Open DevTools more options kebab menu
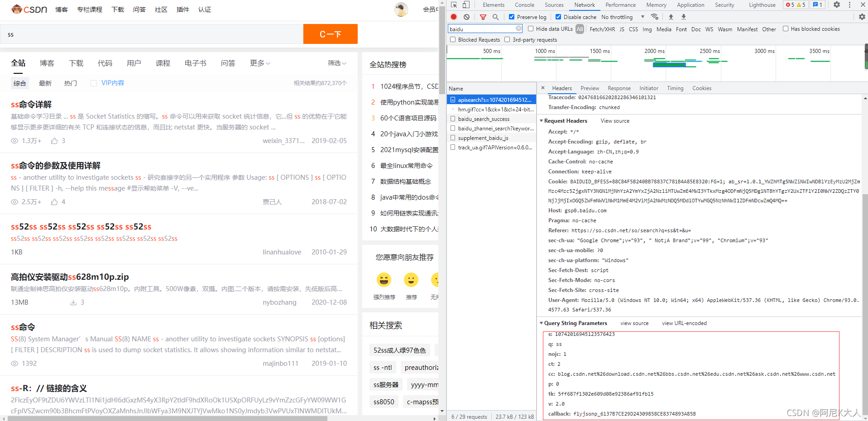868x421 pixels. (x=849, y=5)
